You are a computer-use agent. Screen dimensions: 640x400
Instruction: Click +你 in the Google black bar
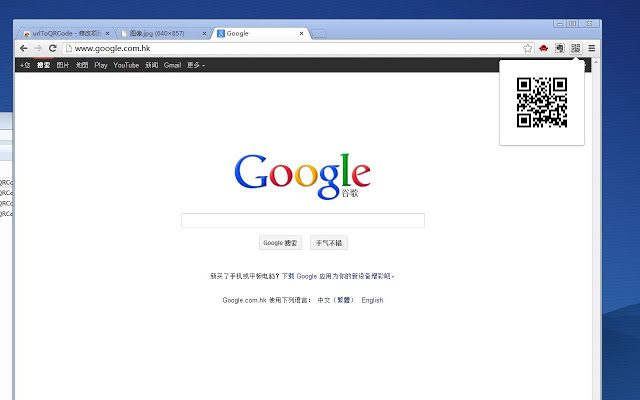pyautogui.click(x=25, y=65)
